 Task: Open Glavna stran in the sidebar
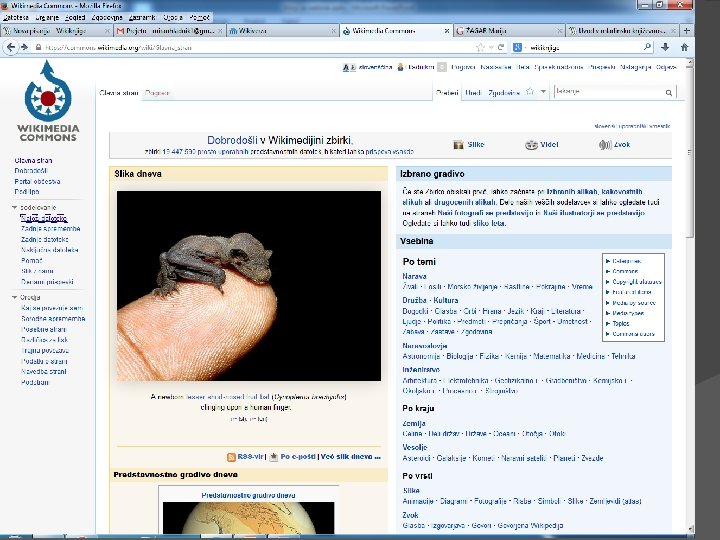pyautogui.click(x=33, y=161)
